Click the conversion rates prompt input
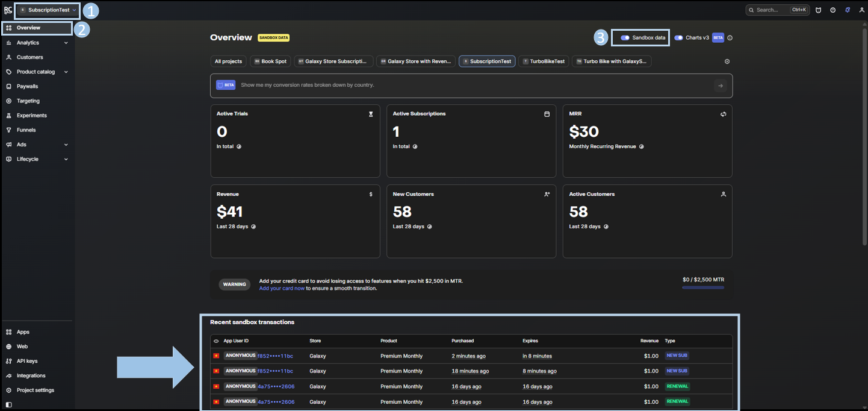Screen dimensions: 868x411 point(471,86)
